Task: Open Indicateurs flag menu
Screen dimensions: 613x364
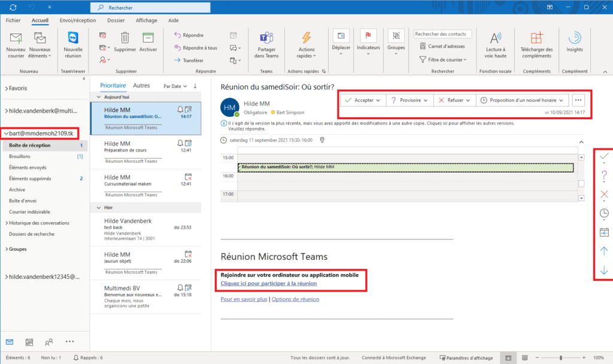Action: (368, 42)
